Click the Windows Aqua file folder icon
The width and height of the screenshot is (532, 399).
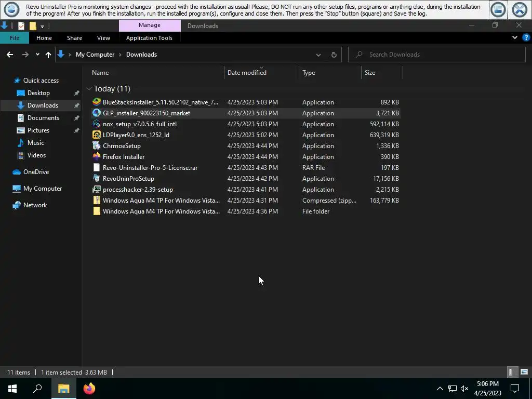[x=97, y=211]
